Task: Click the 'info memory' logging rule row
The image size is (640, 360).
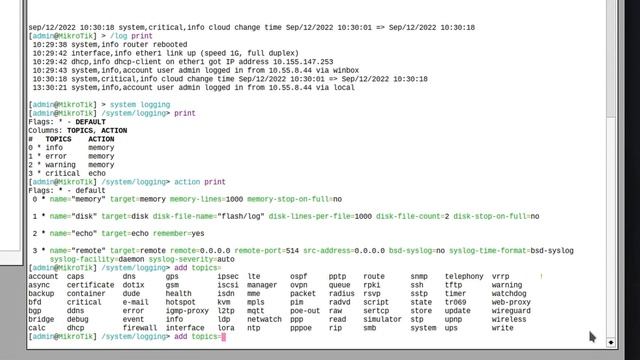Action: pyautogui.click(x=71, y=147)
